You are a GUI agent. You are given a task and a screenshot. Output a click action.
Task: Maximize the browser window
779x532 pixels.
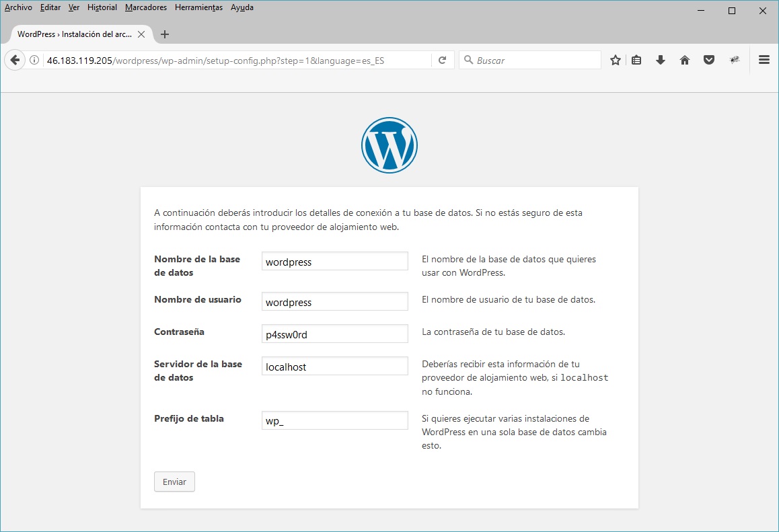point(732,11)
